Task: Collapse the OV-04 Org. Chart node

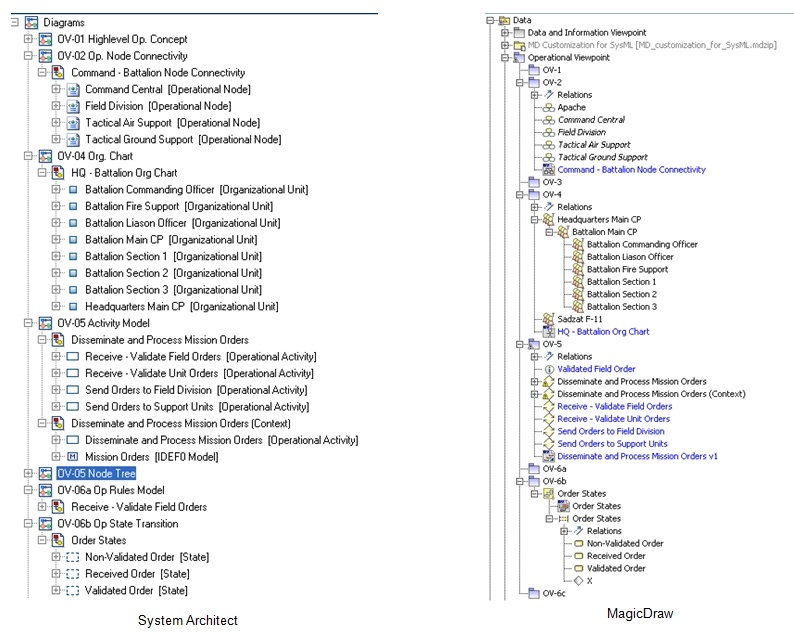Action: 28,156
